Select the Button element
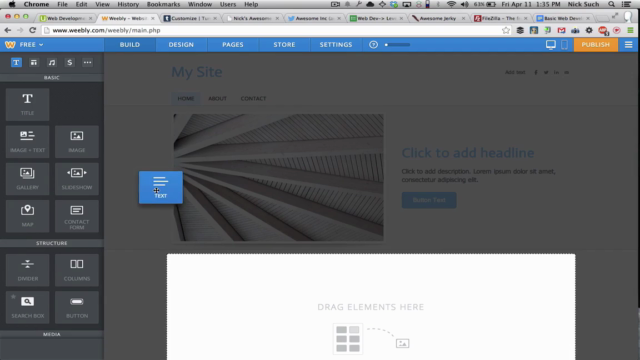640x360 pixels. 77,307
